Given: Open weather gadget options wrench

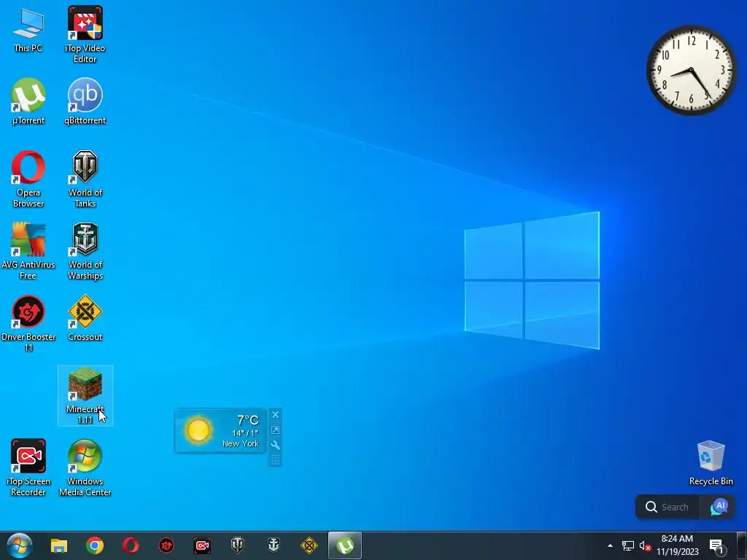Looking at the screenshot, I should point(275,446).
